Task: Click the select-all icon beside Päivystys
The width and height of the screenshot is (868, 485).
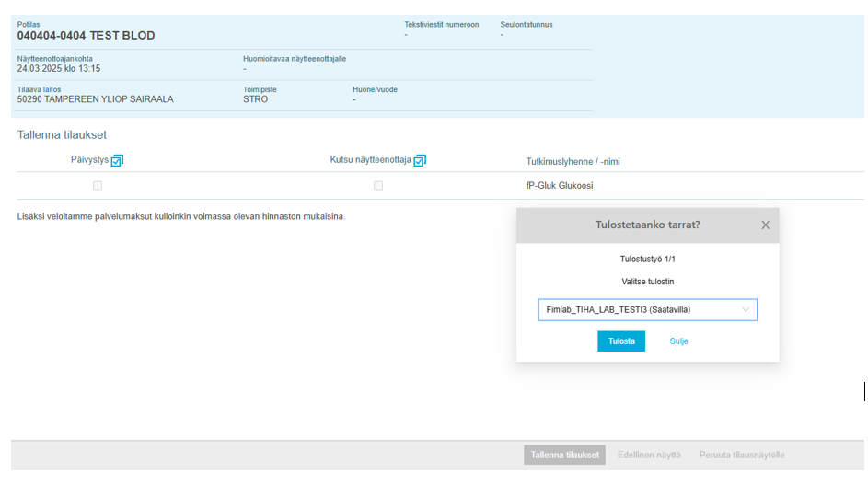Action: (x=117, y=160)
